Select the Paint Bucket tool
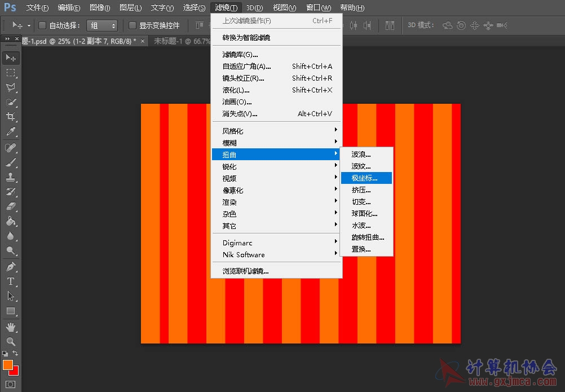565x392 pixels. [x=11, y=221]
